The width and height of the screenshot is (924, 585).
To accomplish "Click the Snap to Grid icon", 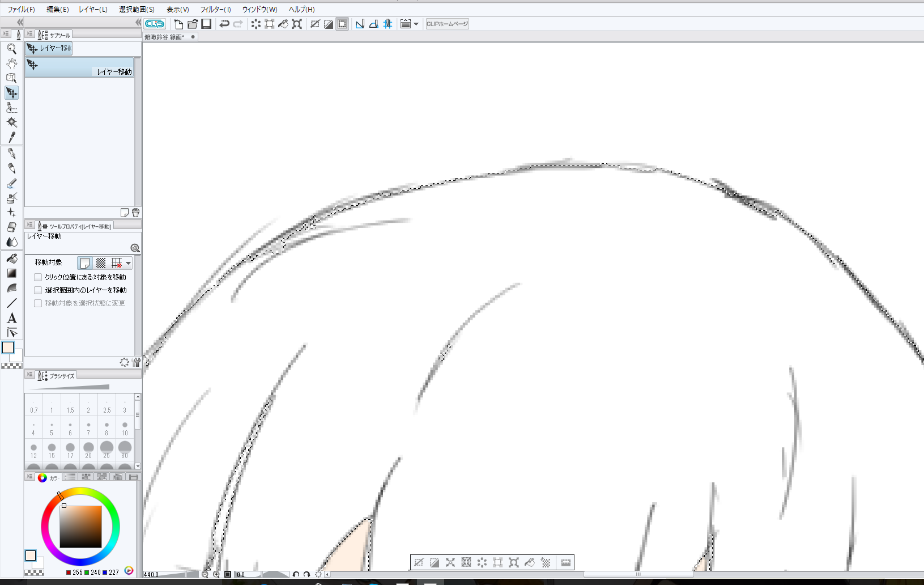I will [x=388, y=24].
